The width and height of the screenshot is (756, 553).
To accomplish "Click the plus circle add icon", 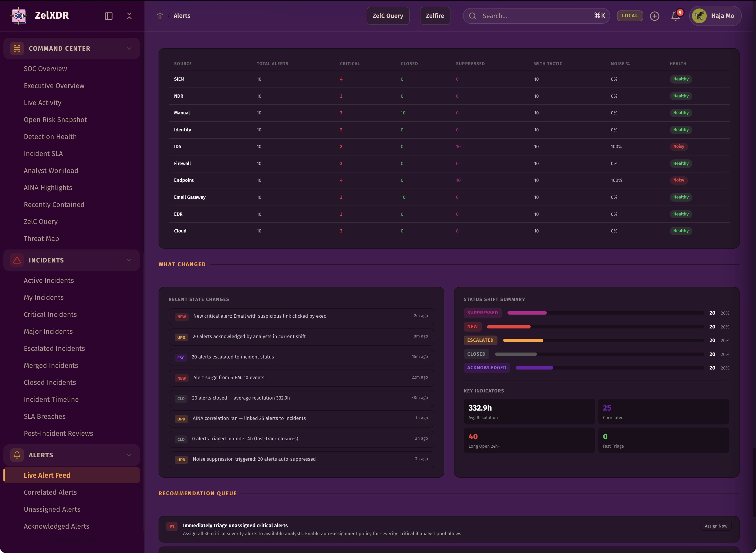I will 654,16.
